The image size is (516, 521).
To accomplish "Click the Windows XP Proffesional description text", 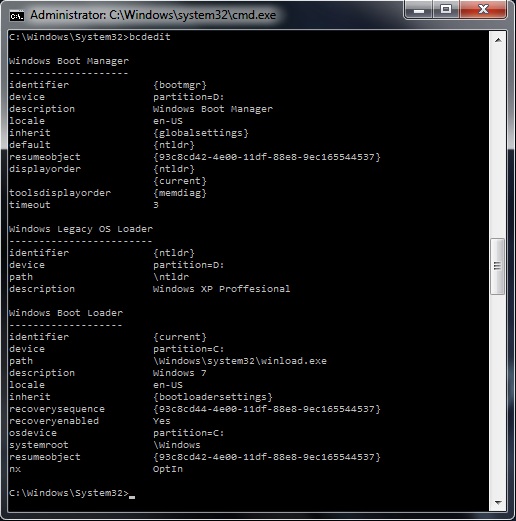I will [221, 289].
